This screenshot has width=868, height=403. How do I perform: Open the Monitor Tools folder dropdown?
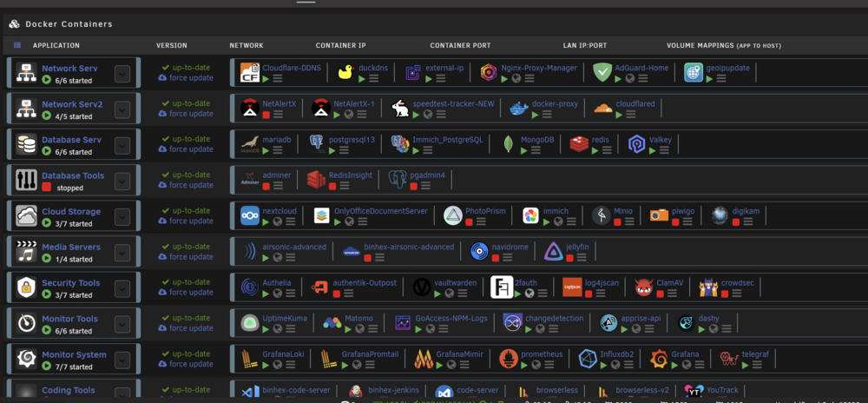click(122, 324)
